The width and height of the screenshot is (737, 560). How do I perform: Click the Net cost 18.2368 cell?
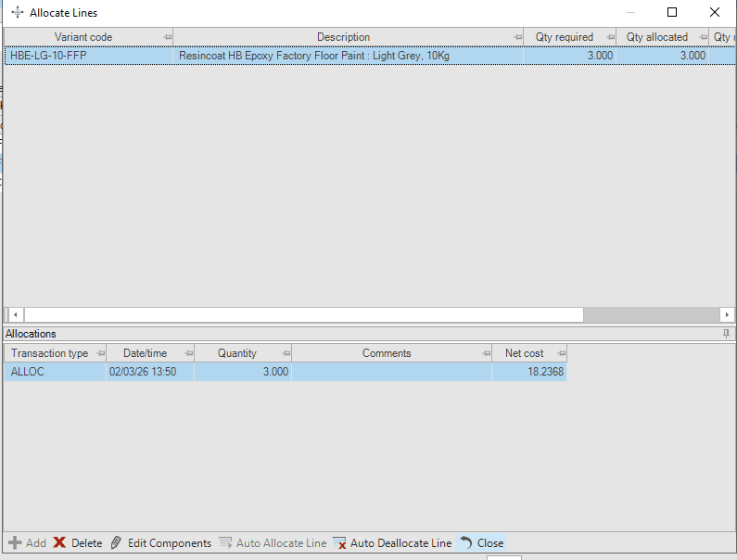[x=529, y=372]
